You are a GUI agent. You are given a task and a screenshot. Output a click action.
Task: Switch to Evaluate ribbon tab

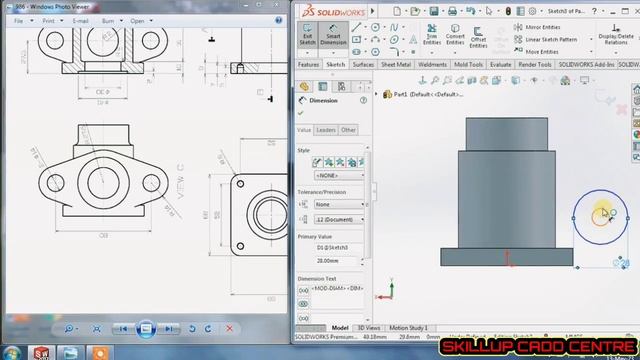(x=500, y=64)
